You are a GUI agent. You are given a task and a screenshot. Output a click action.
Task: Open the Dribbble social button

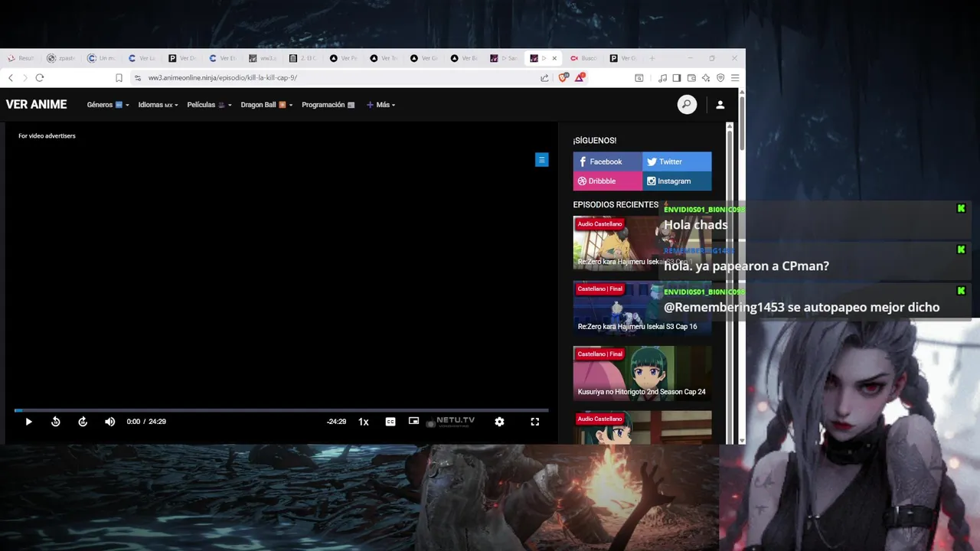(x=607, y=181)
